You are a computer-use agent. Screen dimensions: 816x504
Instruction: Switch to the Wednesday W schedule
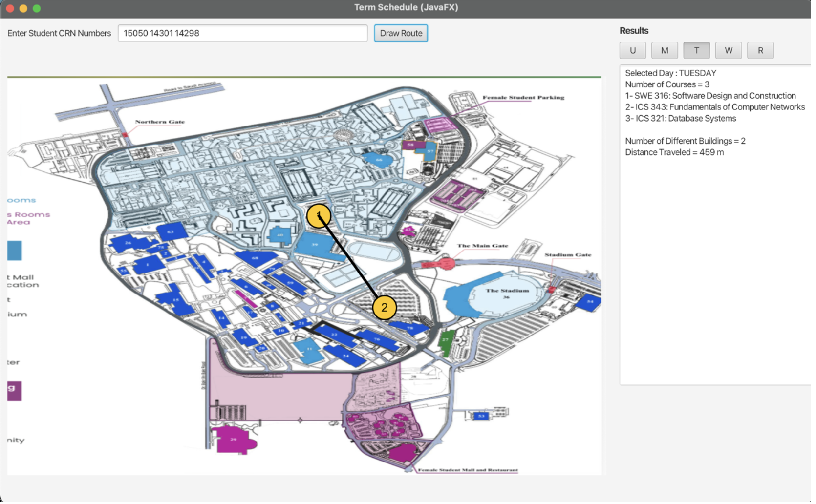coord(729,50)
